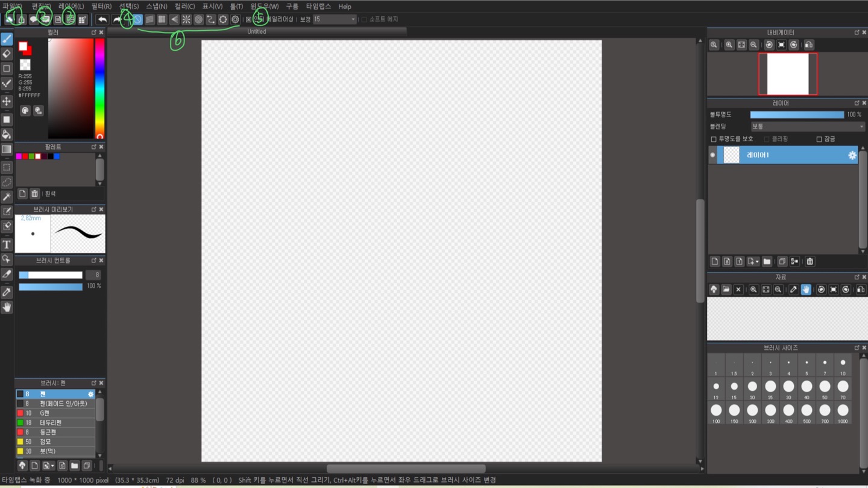
Task: Open the 표시(V) menu
Action: (x=212, y=6)
